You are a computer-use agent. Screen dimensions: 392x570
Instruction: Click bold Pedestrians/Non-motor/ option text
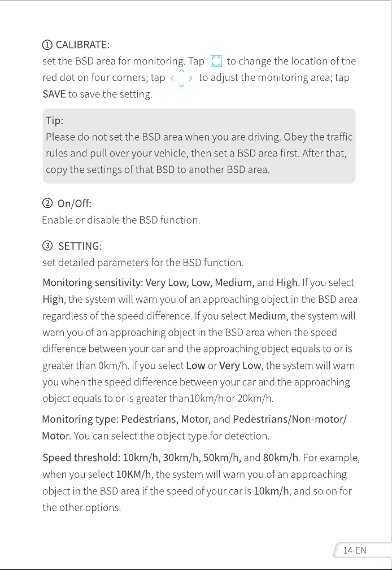click(290, 419)
